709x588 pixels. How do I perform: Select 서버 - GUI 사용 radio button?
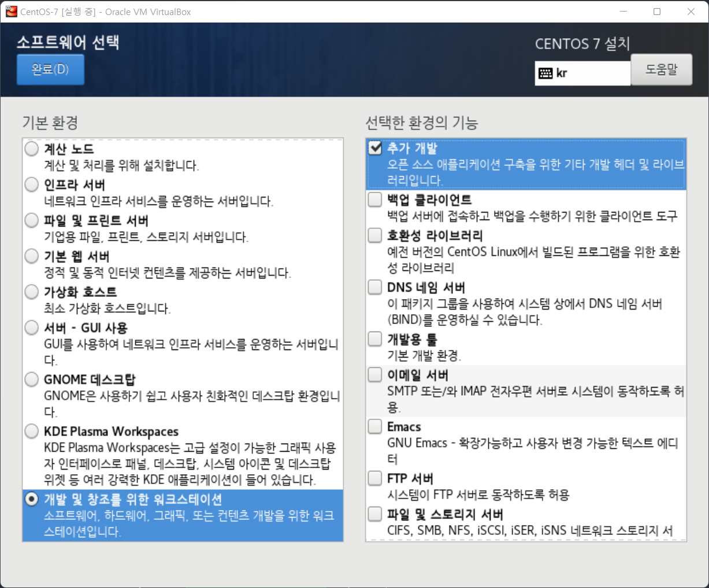[32, 328]
